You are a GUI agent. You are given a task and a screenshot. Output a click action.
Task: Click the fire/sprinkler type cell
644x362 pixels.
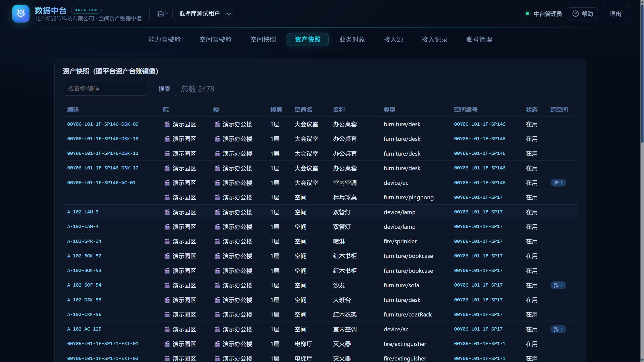tap(400, 241)
